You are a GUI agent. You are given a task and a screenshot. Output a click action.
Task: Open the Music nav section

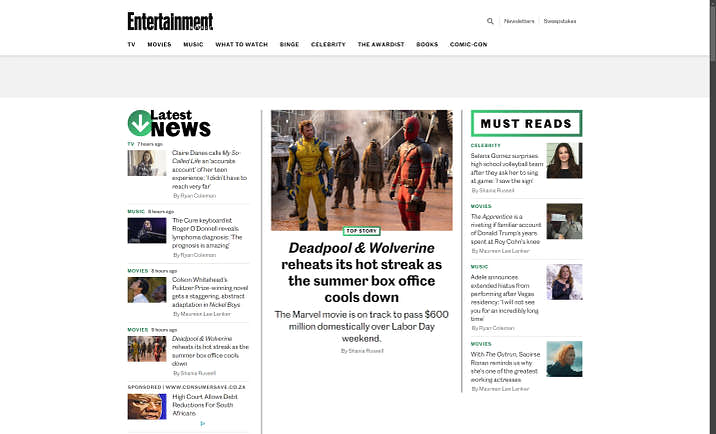(193, 44)
